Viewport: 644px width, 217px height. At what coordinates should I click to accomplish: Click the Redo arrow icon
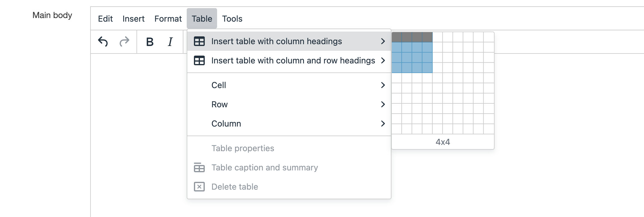(124, 41)
